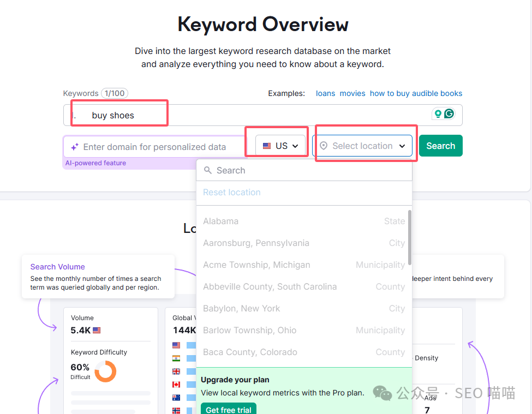The height and width of the screenshot is (414, 532).
Task: Click the Get free trial button
Action: coord(229,409)
